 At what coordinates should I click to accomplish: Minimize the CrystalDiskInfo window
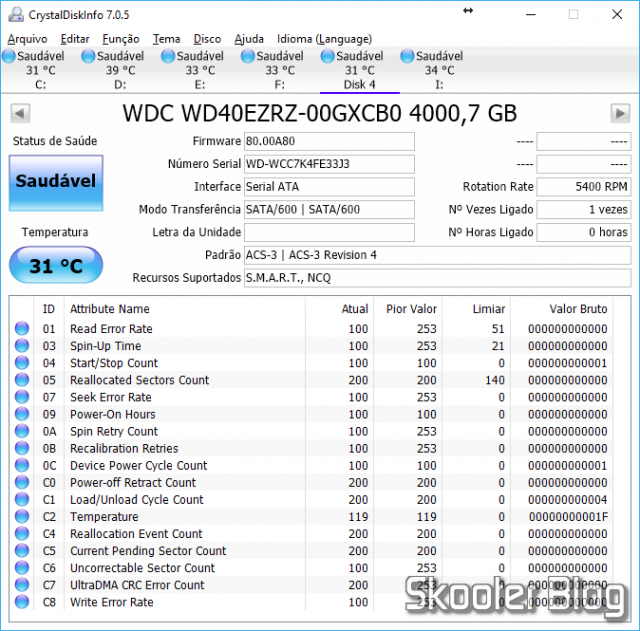point(531,15)
